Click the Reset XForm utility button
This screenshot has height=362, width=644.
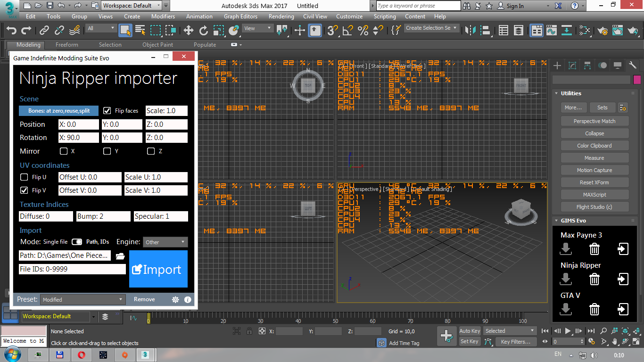(594, 182)
